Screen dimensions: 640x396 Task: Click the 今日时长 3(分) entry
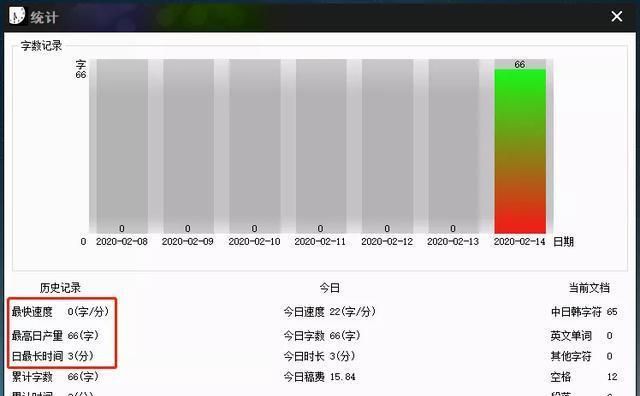pos(319,356)
